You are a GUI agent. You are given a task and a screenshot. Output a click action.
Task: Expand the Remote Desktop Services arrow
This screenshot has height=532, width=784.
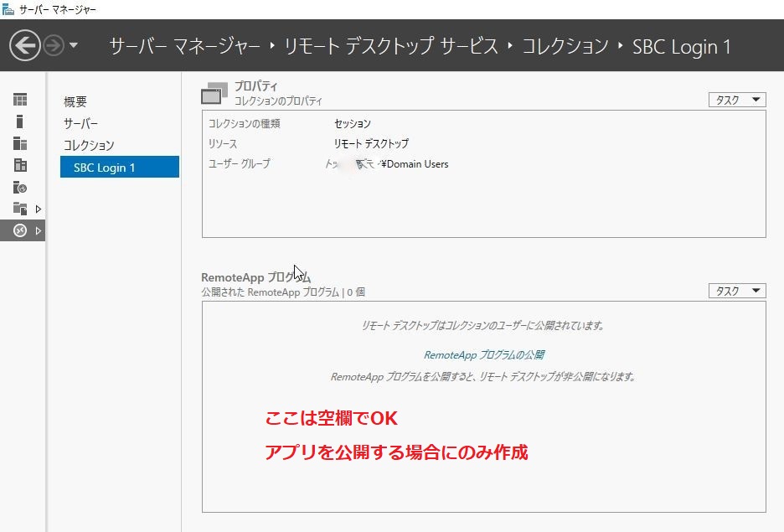click(x=38, y=231)
